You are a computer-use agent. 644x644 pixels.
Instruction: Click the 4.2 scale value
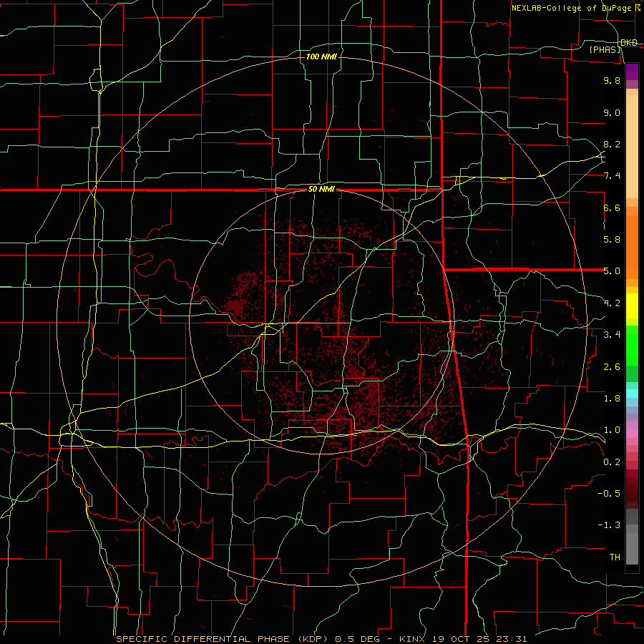coord(612,303)
